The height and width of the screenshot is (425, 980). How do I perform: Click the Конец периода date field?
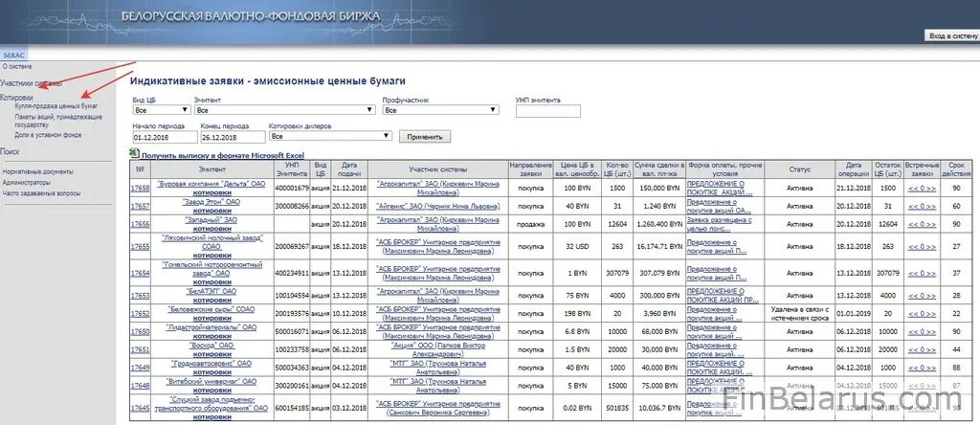[233, 137]
